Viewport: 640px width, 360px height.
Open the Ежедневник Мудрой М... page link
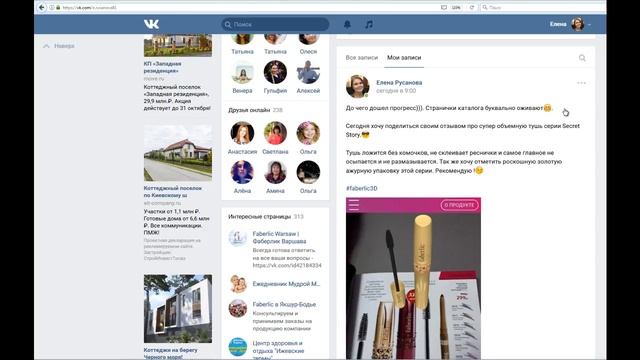(x=286, y=284)
